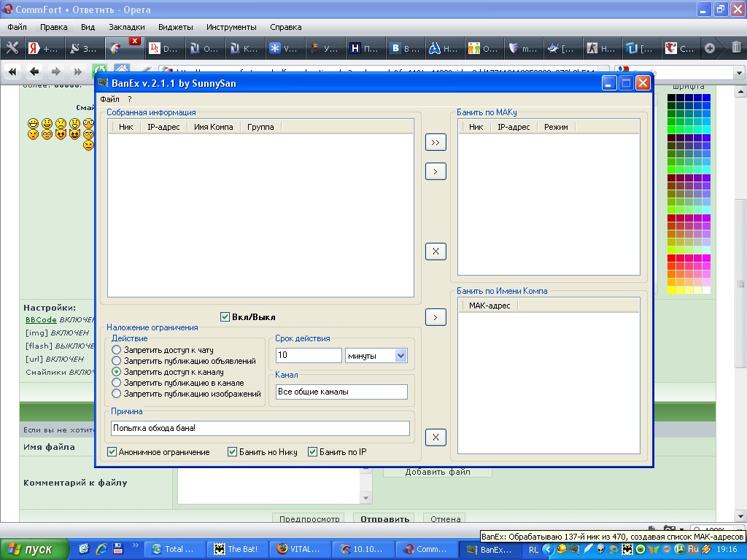
Task: Click the Opera back navigation arrow
Action: [34, 71]
